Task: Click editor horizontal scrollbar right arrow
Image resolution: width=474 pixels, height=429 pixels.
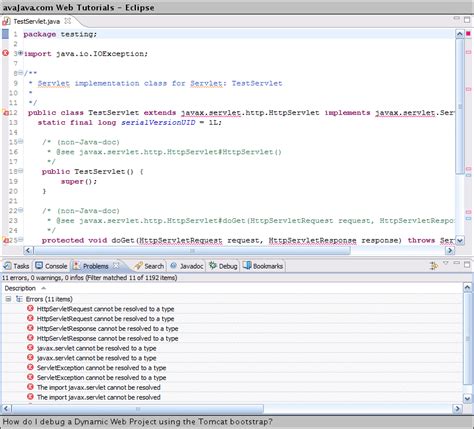Action: [450, 250]
